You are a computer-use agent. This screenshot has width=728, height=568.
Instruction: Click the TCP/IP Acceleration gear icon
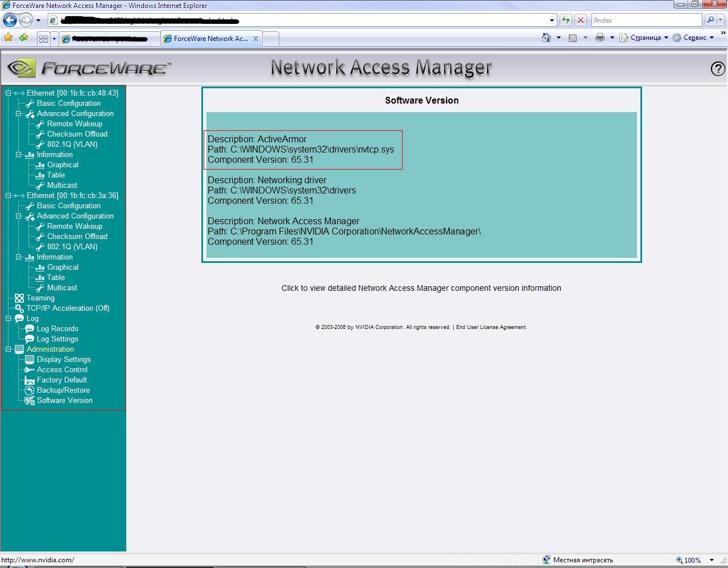(19, 308)
